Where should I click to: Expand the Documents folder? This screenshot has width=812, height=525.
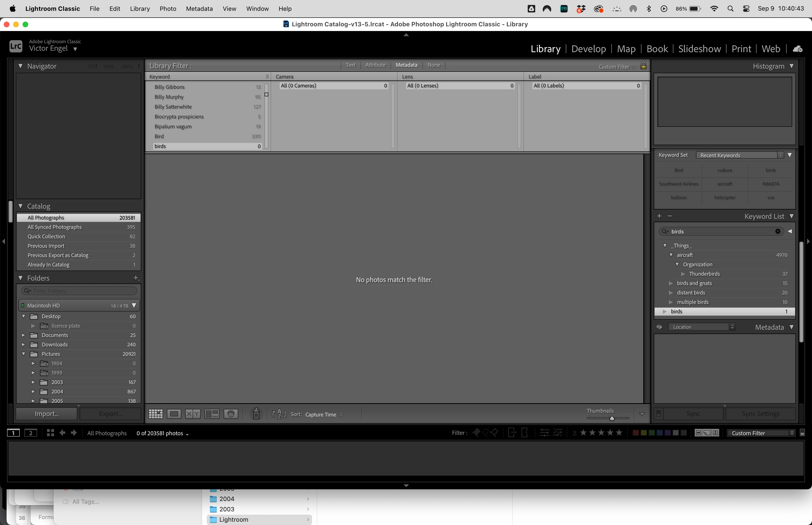(23, 335)
